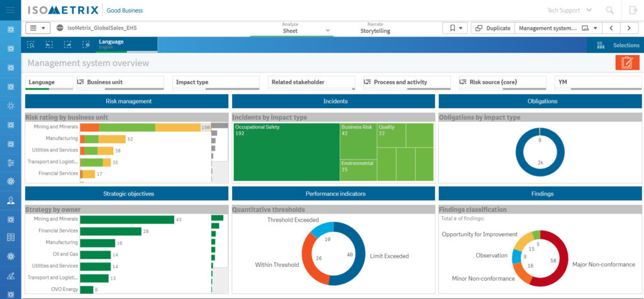
Task: Open the Business unit filter pane
Action: coord(120,82)
